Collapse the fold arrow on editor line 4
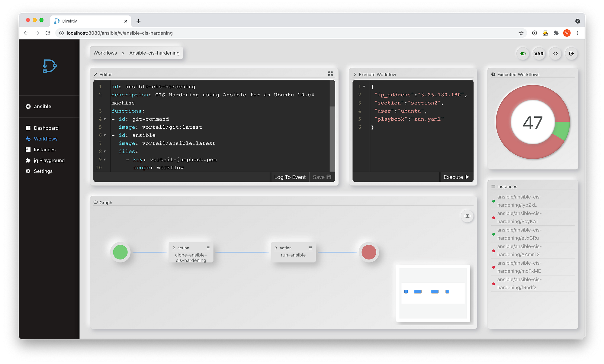The height and width of the screenshot is (364, 604). point(105,119)
